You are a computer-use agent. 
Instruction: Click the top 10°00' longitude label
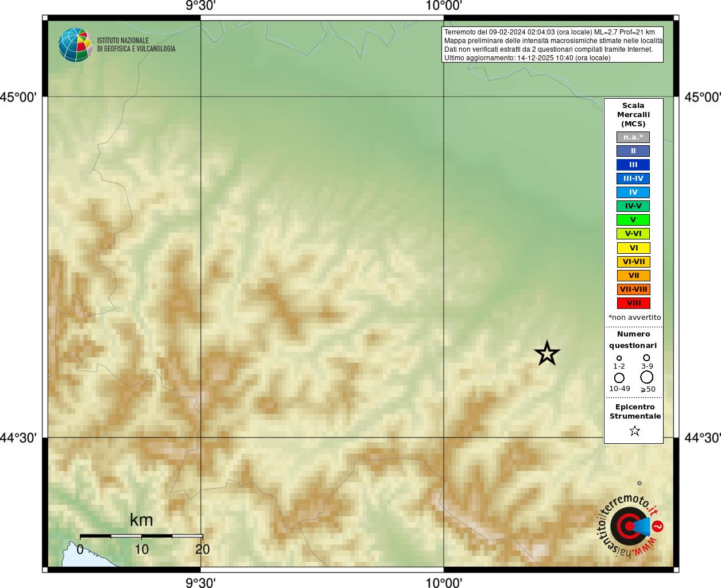tap(444, 6)
